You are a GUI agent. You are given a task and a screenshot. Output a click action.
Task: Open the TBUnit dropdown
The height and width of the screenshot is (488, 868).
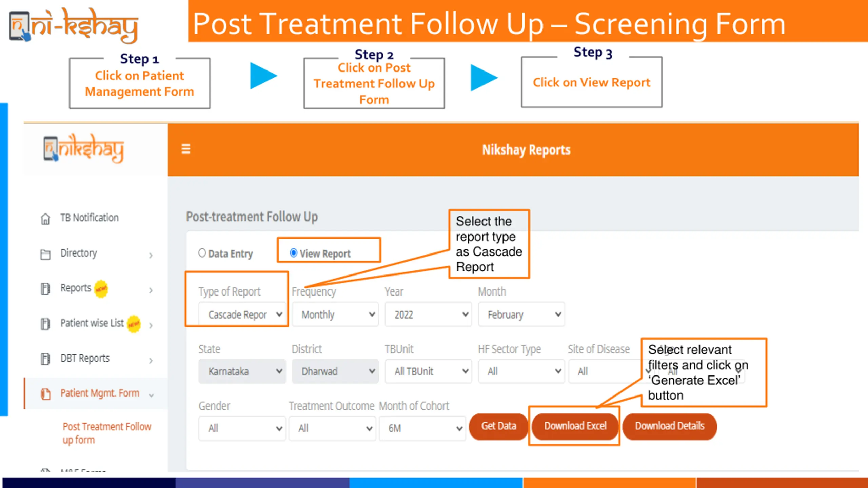[428, 371]
